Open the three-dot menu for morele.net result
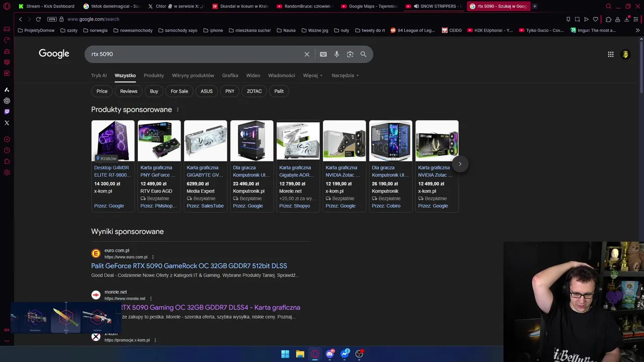 pos(150,299)
